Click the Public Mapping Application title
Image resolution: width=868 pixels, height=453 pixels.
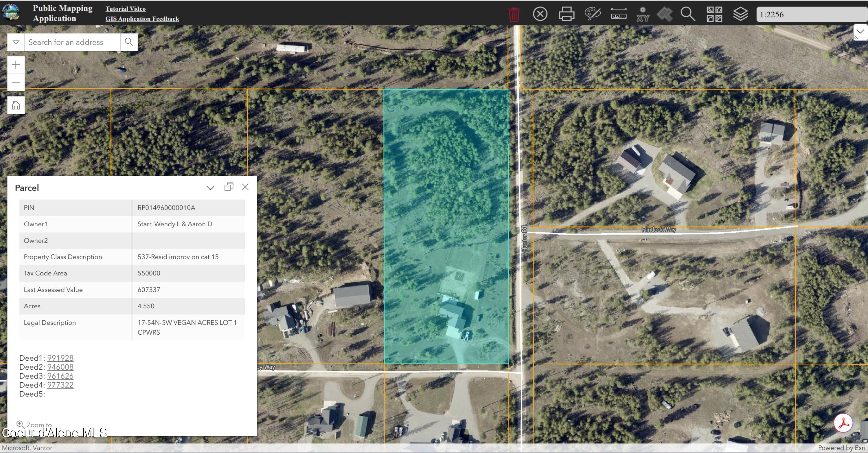63,13
